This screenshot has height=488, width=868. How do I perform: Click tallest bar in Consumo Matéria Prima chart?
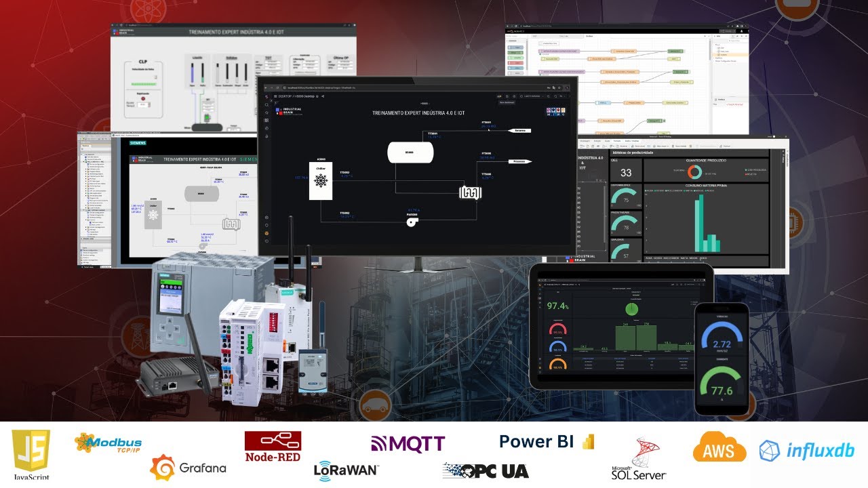point(701,223)
